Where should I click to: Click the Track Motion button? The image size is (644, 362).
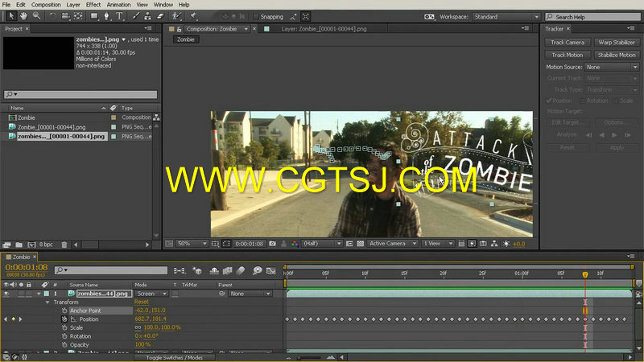pyautogui.click(x=568, y=55)
